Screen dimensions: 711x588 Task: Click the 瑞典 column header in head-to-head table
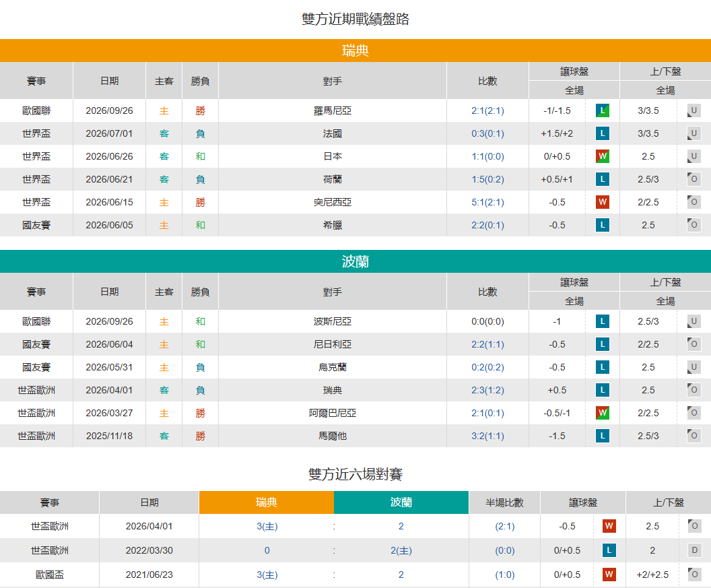[x=267, y=502]
